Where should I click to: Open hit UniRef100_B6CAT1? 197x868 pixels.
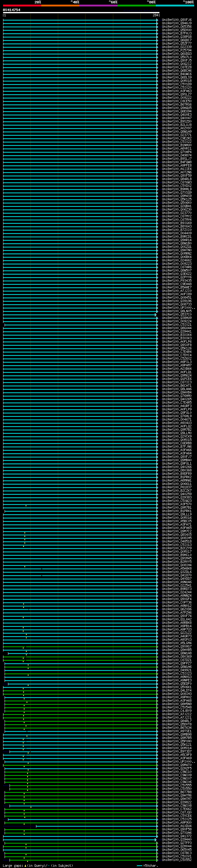(x=177, y=386)
